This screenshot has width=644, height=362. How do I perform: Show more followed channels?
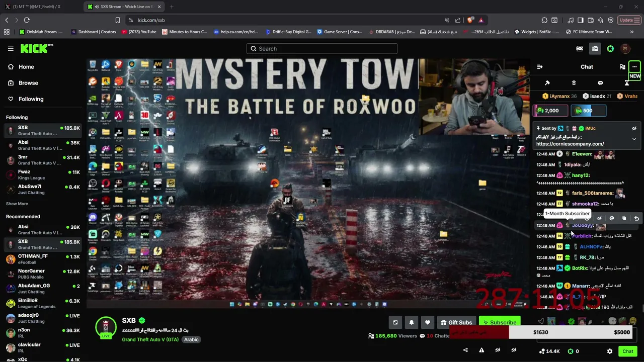(x=17, y=204)
